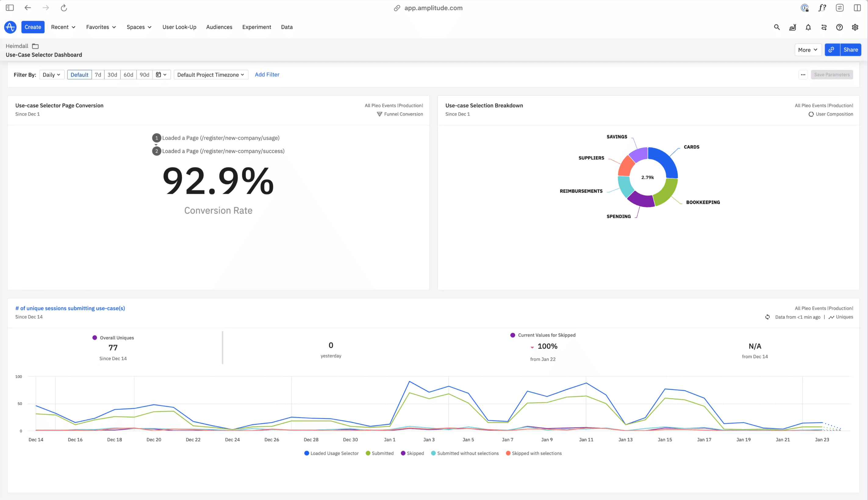Image resolution: width=868 pixels, height=500 pixels.
Task: Open settings via the gear icon
Action: pyautogui.click(x=855, y=27)
